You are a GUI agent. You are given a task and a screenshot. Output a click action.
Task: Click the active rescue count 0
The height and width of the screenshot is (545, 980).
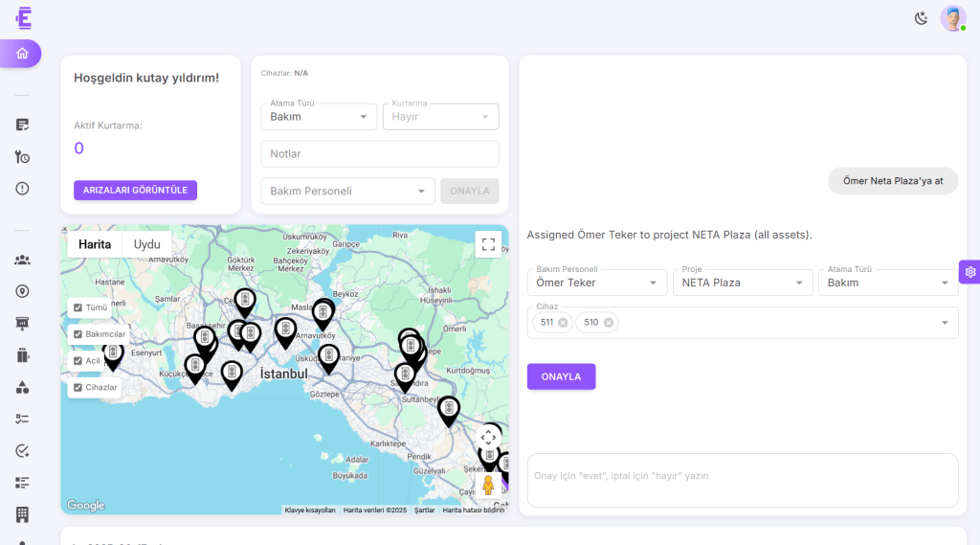point(78,148)
